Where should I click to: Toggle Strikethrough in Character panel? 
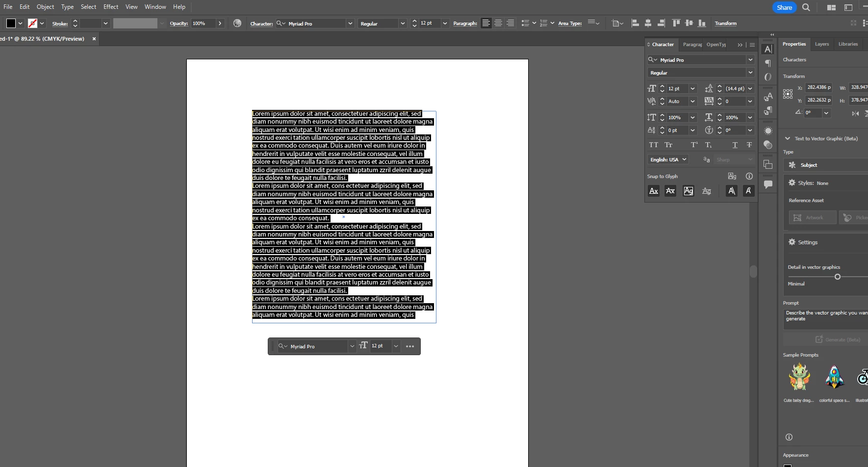749,145
